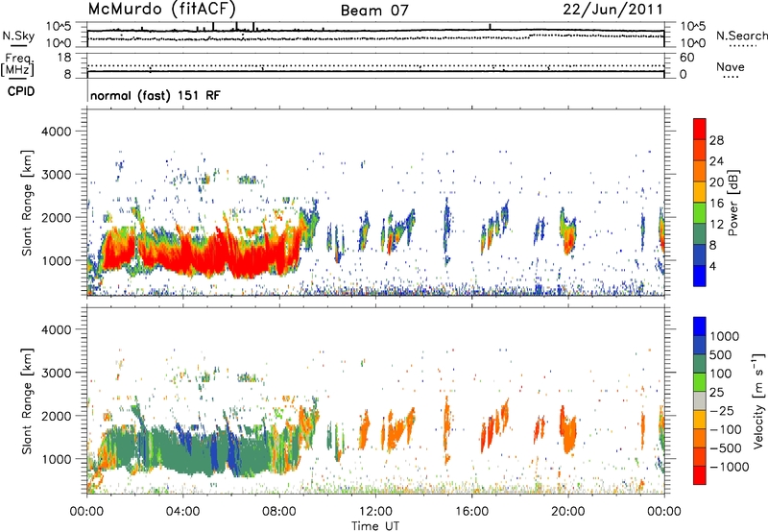Click the "12" value on power colorbar
Viewport: 768px width, 532px height.
tap(716, 225)
